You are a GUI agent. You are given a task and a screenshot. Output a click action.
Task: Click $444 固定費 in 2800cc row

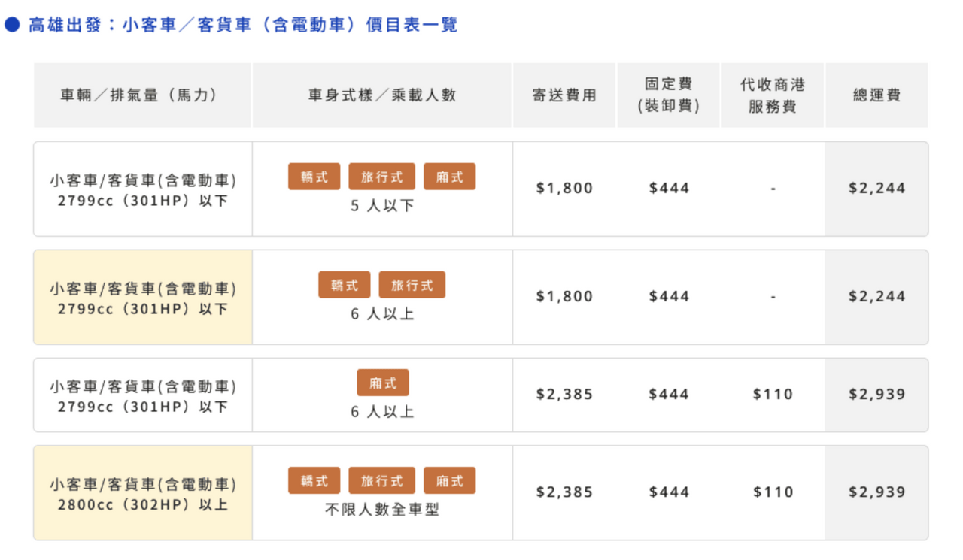[669, 492]
